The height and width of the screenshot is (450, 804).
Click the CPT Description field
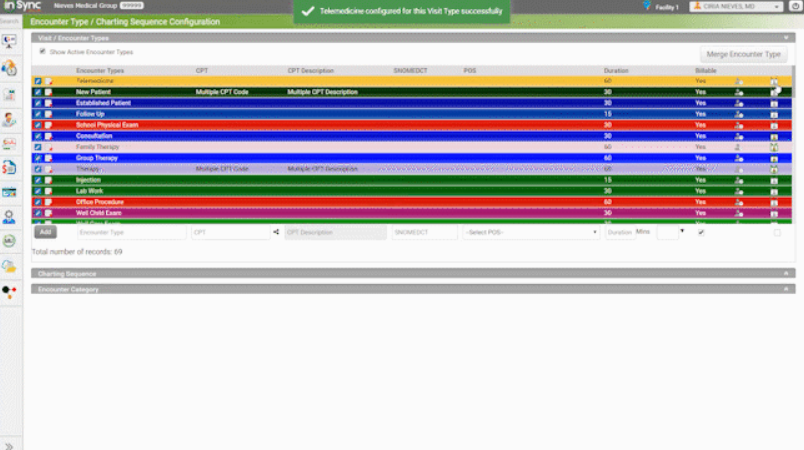point(335,232)
